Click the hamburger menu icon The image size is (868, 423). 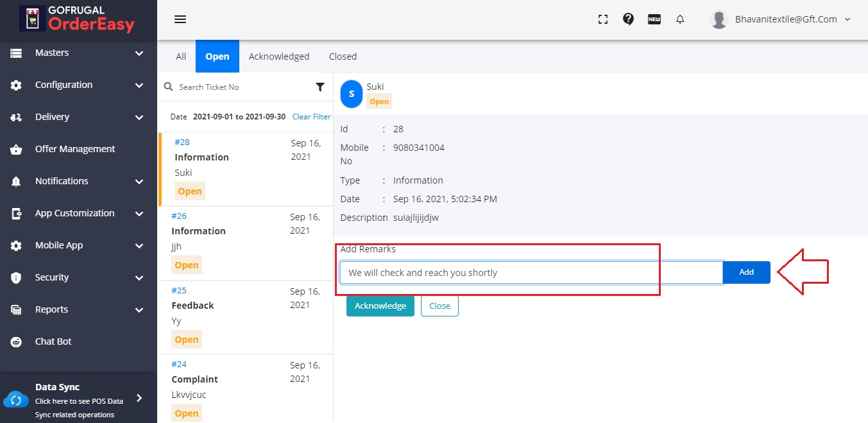(x=180, y=19)
